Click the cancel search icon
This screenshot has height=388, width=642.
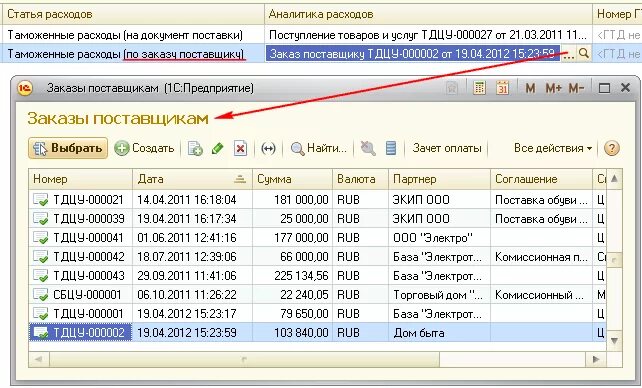[x=368, y=148]
